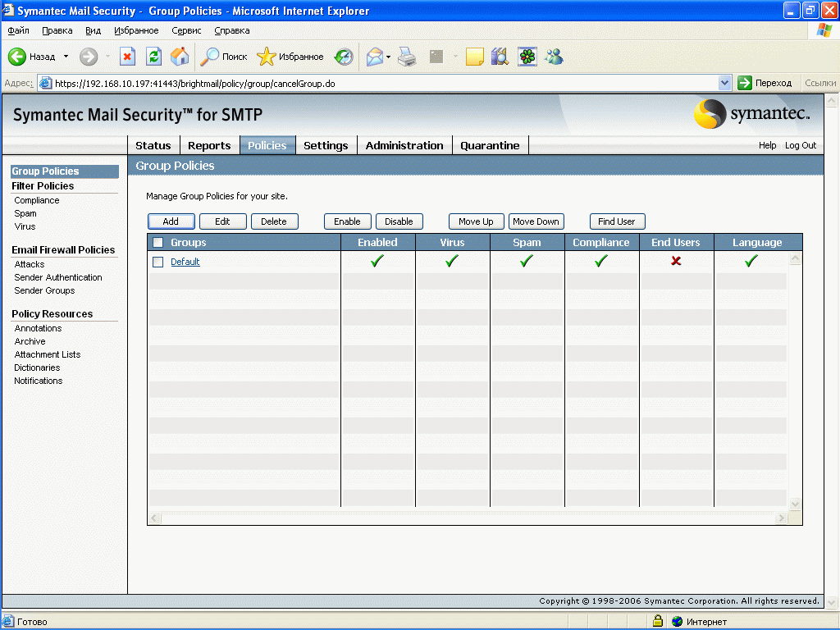Open the Сервис menu

pyautogui.click(x=186, y=30)
